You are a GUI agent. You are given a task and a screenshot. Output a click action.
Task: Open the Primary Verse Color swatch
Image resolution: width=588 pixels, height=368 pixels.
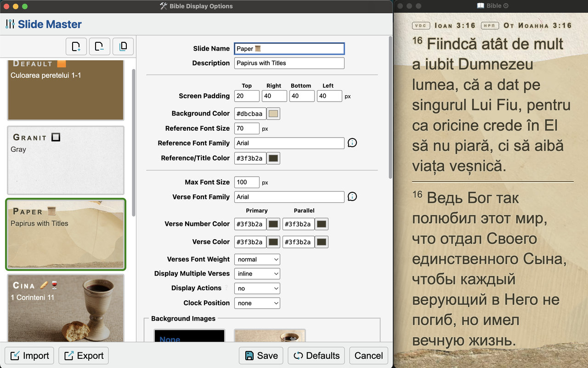pos(273,242)
